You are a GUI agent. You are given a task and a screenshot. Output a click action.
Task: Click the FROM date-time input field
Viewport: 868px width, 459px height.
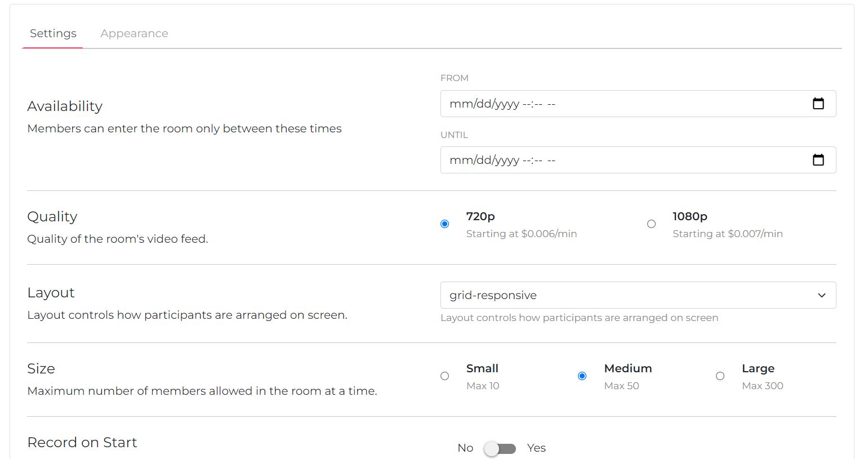coord(638,104)
